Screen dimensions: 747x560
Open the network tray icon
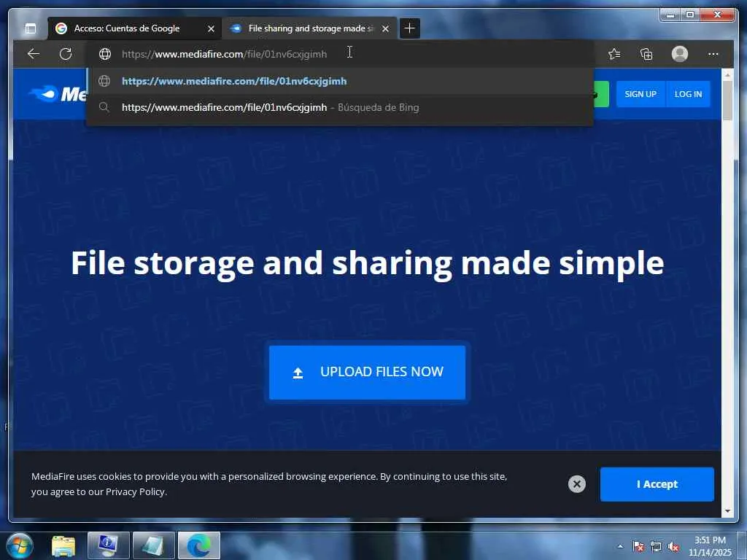tap(656, 546)
